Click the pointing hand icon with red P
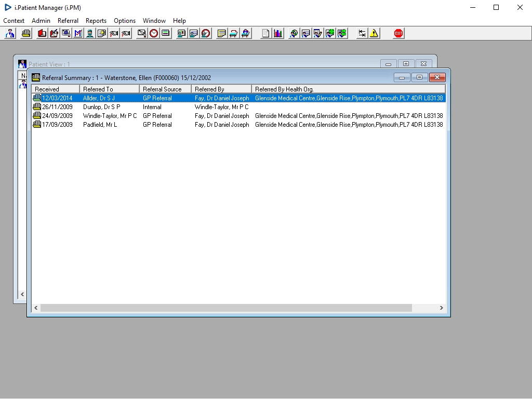532x399 pixels. click(x=126, y=33)
